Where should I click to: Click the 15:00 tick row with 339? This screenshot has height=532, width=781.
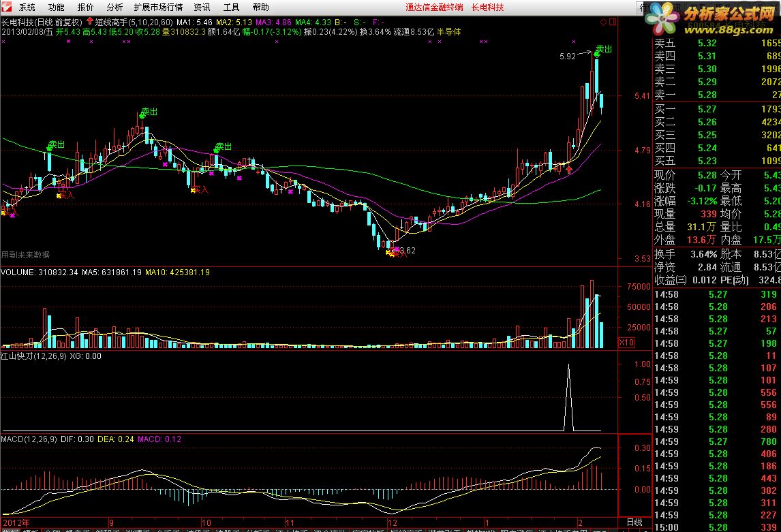click(717, 527)
